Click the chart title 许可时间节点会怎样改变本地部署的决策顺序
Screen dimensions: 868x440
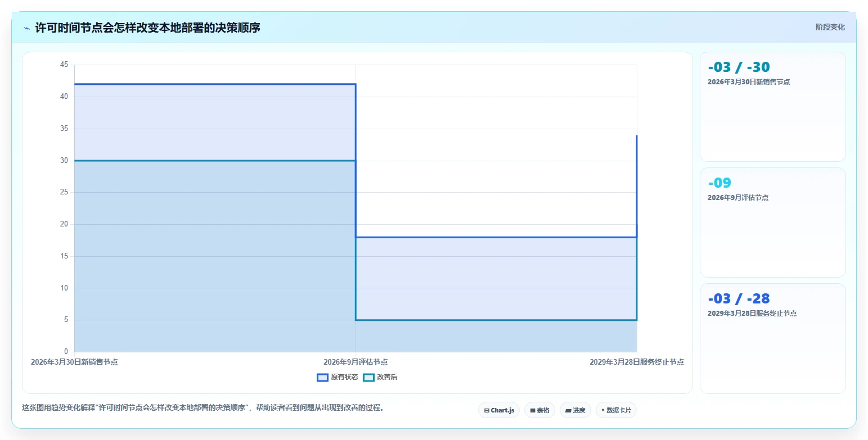(x=147, y=28)
